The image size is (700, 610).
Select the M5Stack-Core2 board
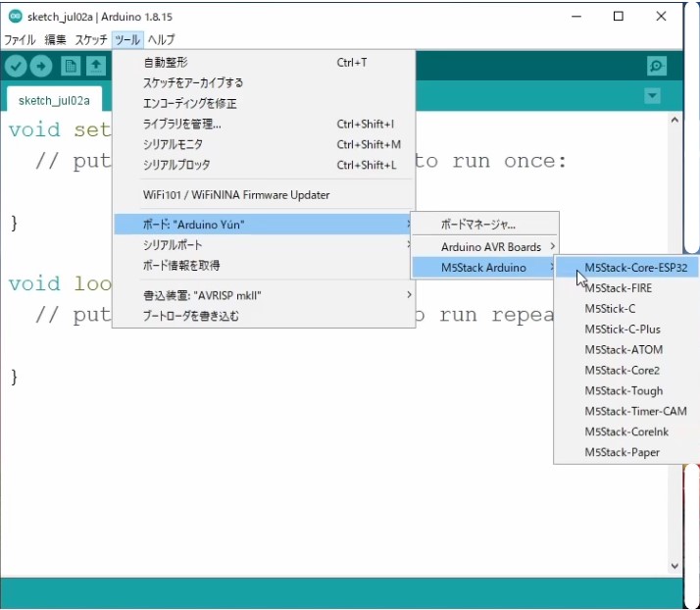pyautogui.click(x=626, y=370)
